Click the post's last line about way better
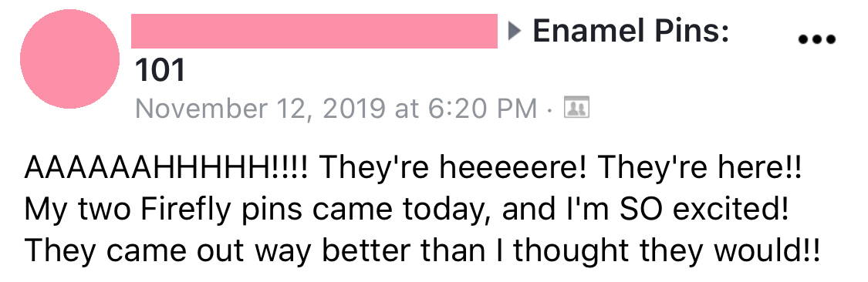The width and height of the screenshot is (868, 282). pyautogui.click(x=421, y=252)
